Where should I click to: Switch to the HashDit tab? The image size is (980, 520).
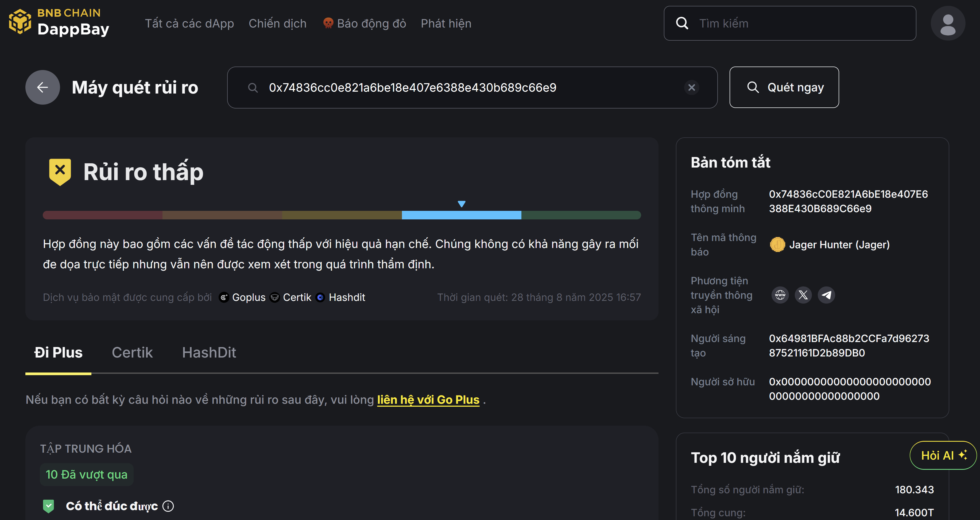coord(209,353)
